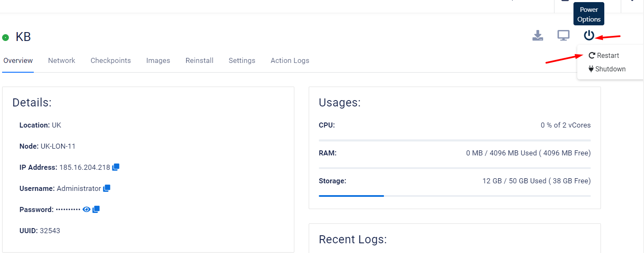Toggle the Power Options dropdown closed
The height and width of the screenshot is (253, 644).
point(589,35)
